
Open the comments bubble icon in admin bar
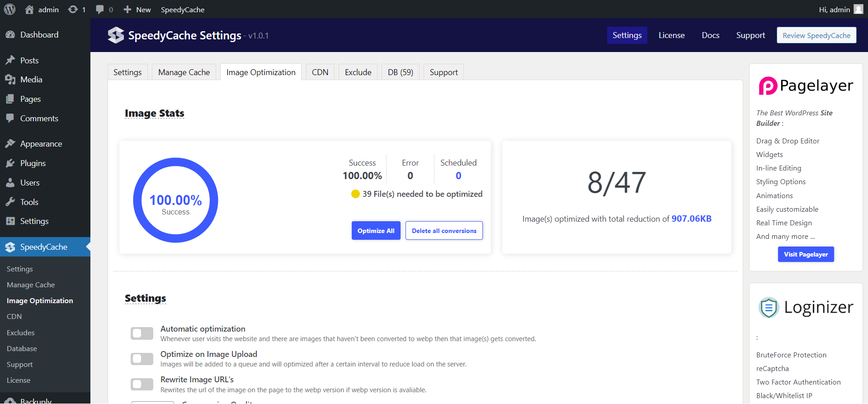coord(100,10)
